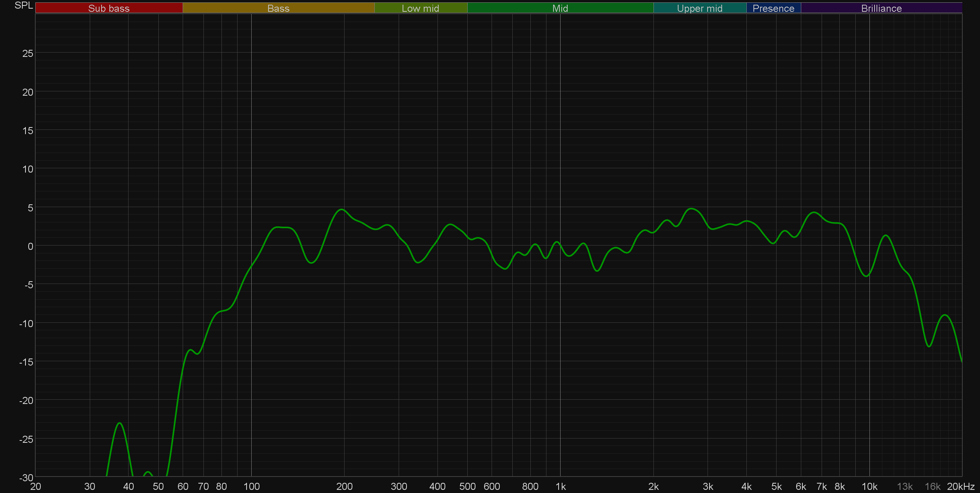Click the -30 dB axis label
This screenshot has width=980, height=493.
tap(26, 478)
